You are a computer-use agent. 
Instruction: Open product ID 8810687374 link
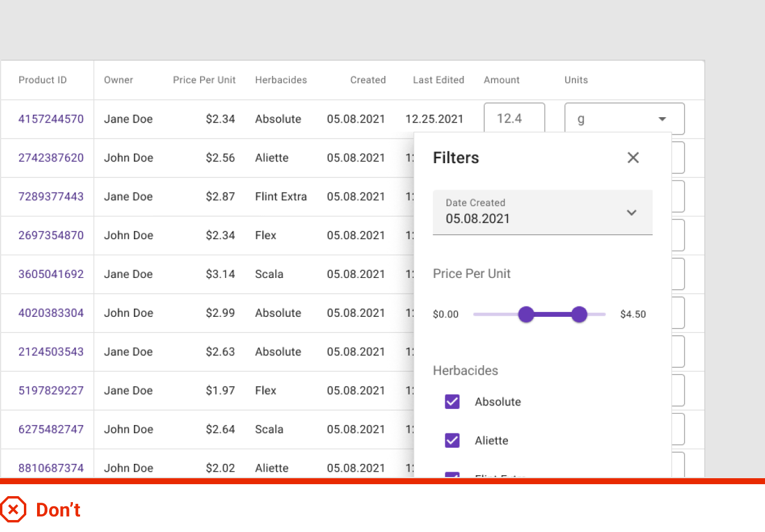tap(51, 468)
